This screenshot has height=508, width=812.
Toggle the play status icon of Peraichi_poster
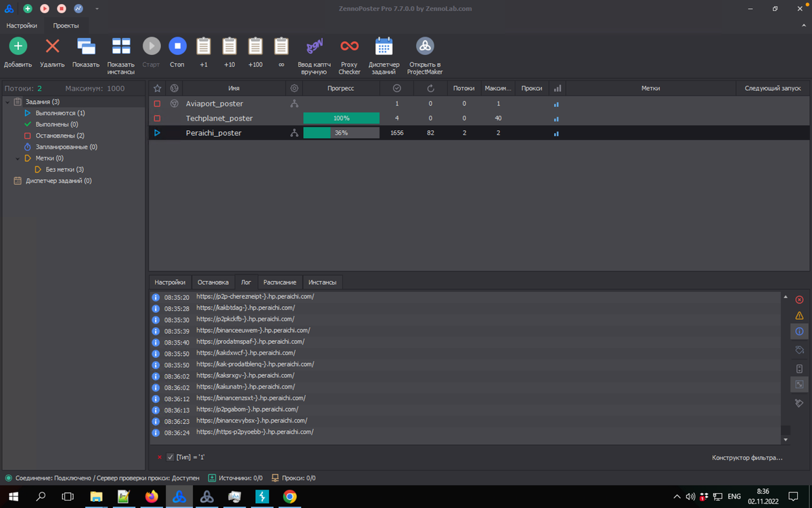point(157,133)
